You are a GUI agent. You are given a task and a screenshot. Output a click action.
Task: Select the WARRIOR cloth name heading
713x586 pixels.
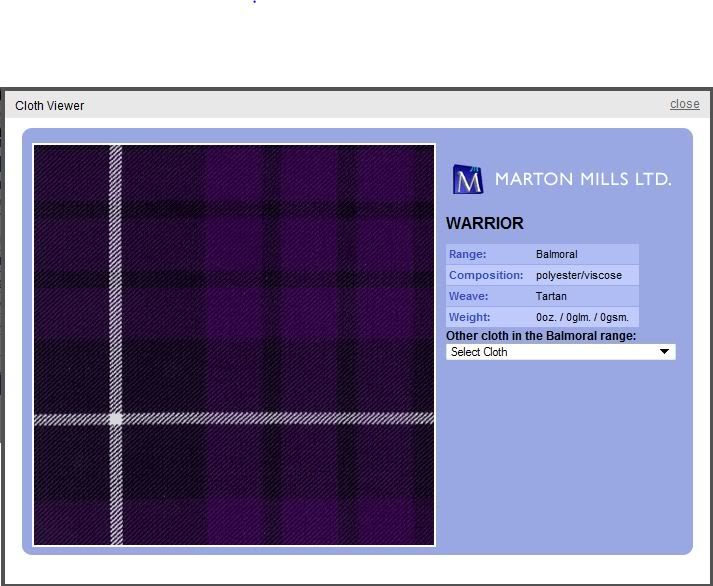point(485,223)
